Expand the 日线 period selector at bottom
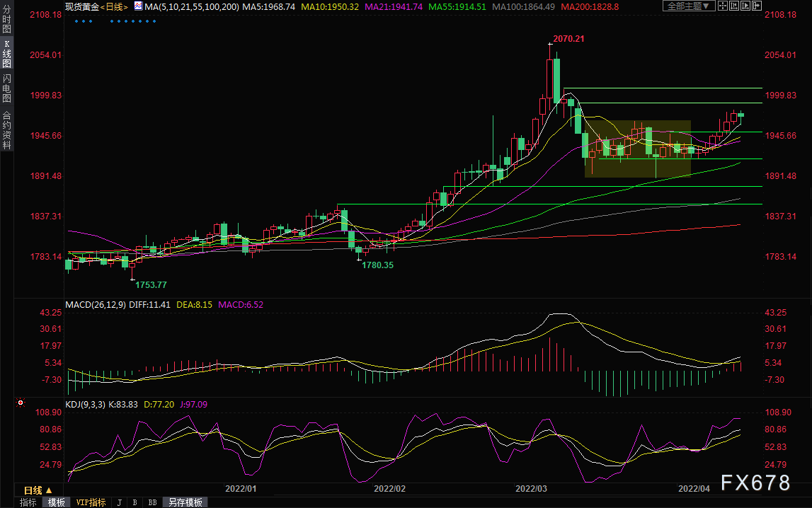Screen dimensions: 812x508 tap(38, 490)
